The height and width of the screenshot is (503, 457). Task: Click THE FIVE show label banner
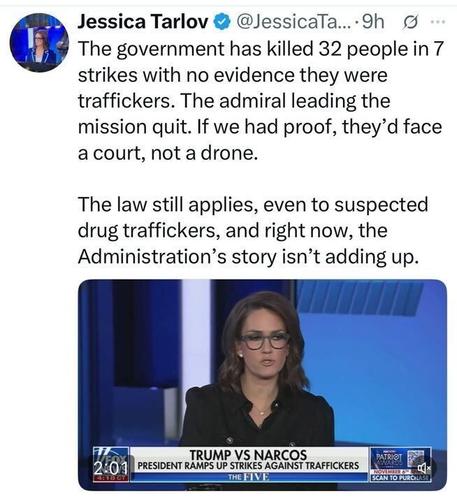point(249,477)
